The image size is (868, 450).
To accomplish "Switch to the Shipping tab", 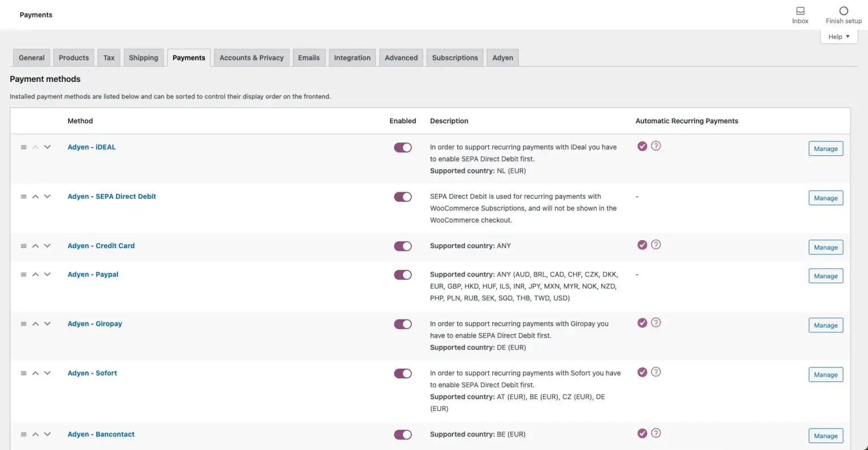I will (144, 58).
